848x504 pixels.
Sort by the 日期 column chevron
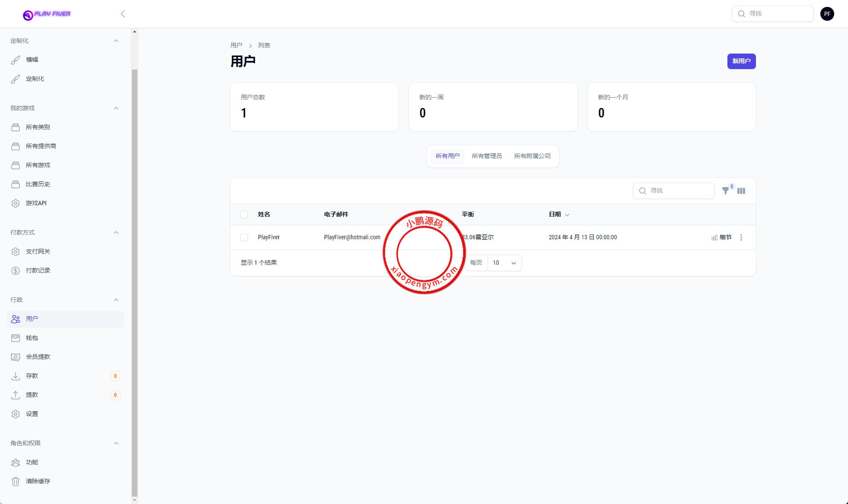(x=567, y=215)
